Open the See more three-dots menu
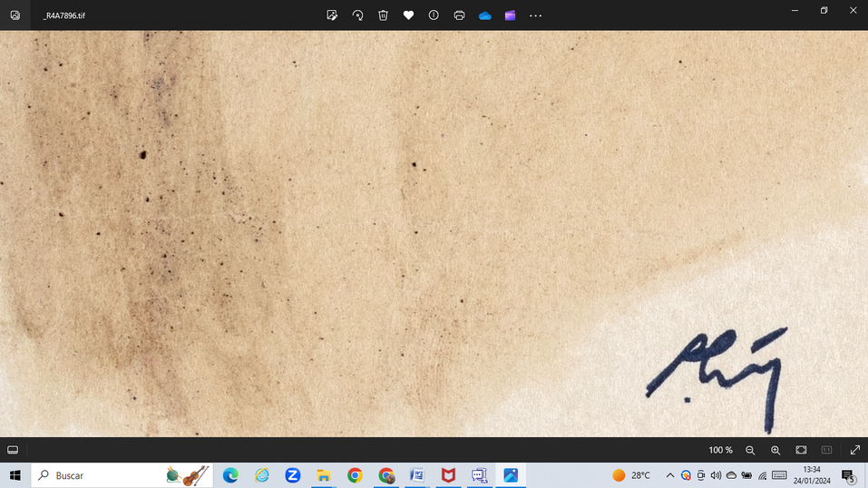 [x=535, y=15]
